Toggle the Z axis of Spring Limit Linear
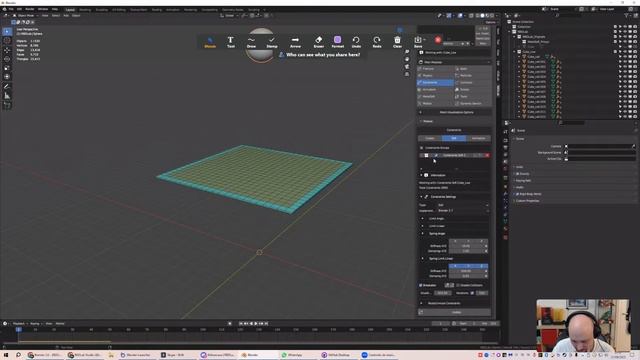 point(482,266)
